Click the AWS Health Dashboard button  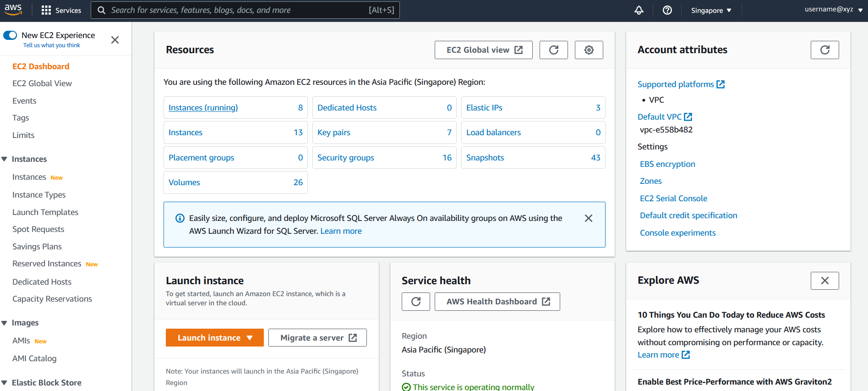click(497, 302)
